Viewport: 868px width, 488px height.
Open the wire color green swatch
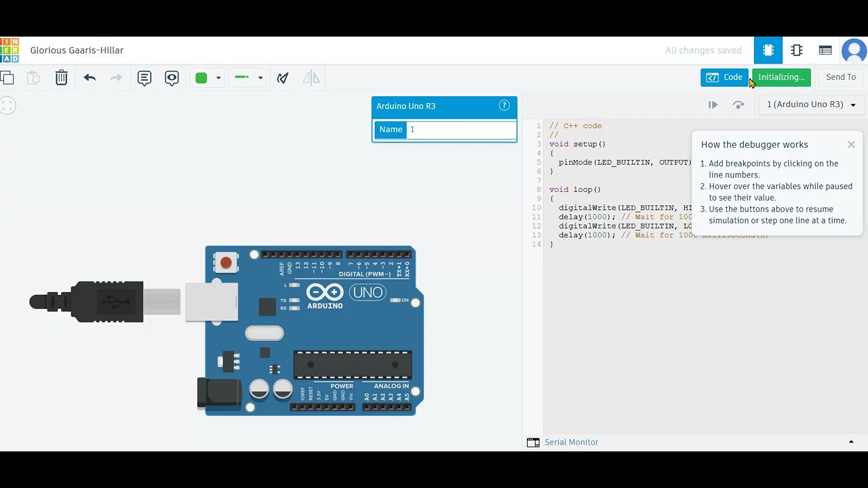click(x=201, y=78)
